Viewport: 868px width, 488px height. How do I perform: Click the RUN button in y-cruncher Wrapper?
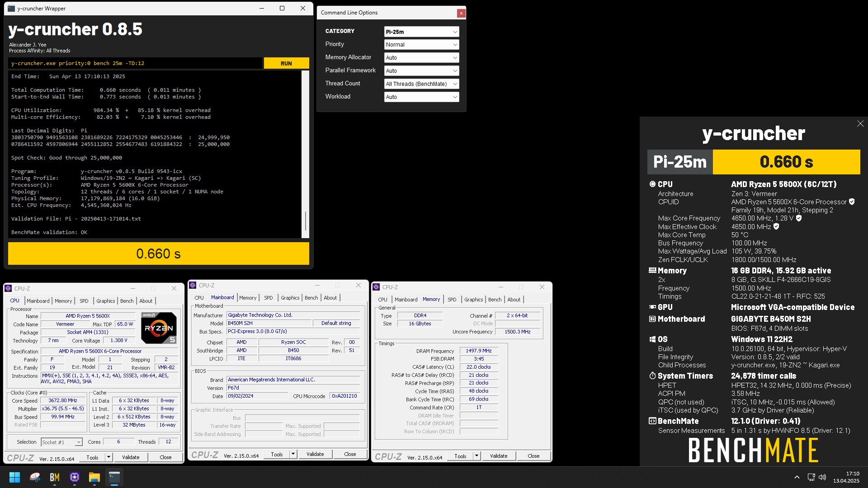tap(286, 63)
